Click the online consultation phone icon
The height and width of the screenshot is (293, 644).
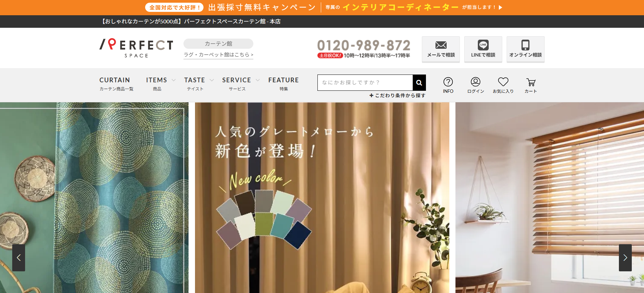(525, 45)
